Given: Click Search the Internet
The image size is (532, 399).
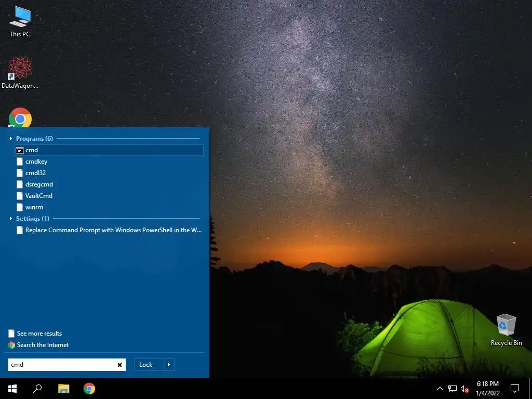Looking at the screenshot, I should [43, 345].
